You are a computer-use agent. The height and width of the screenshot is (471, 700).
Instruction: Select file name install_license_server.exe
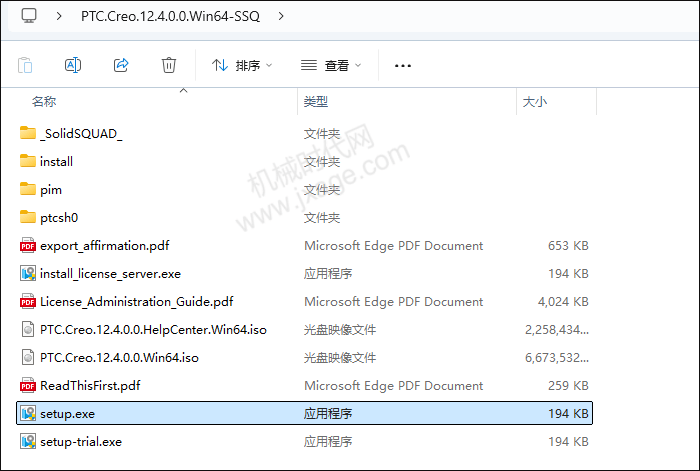click(x=110, y=274)
